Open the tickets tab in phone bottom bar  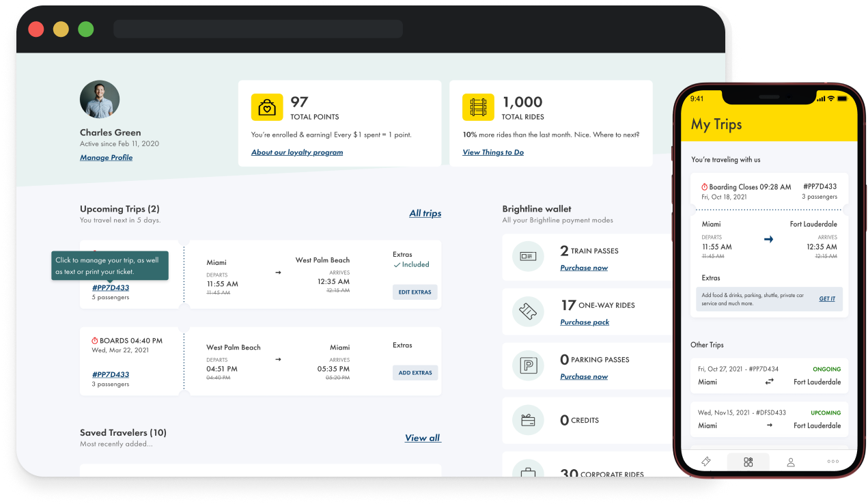click(706, 462)
